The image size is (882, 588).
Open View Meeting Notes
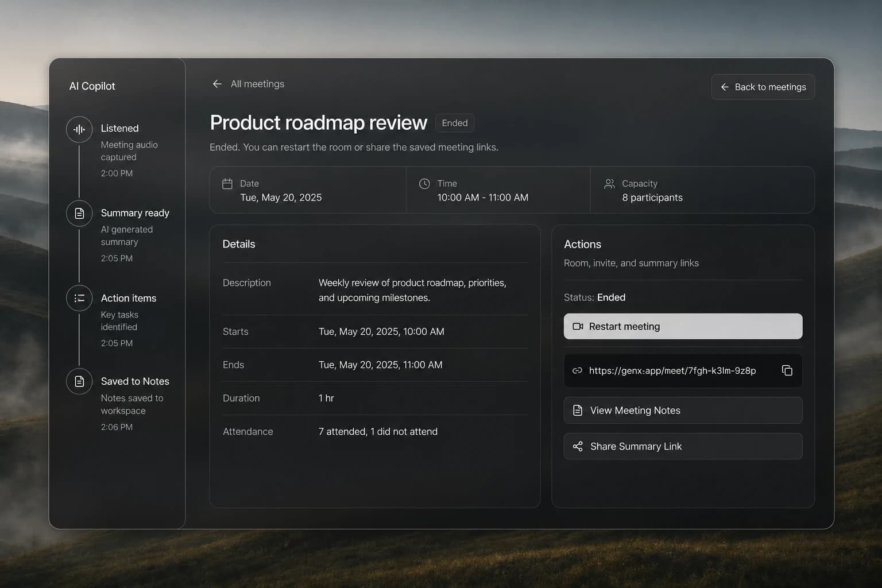click(683, 411)
